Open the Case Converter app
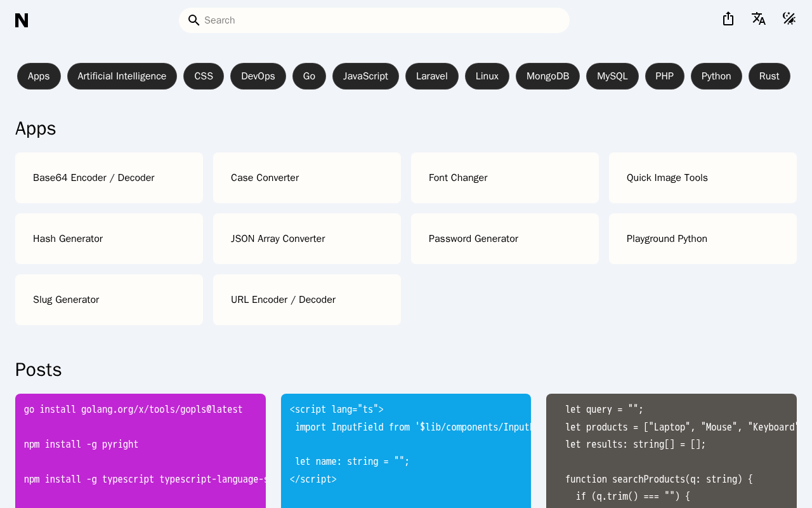 point(307,178)
